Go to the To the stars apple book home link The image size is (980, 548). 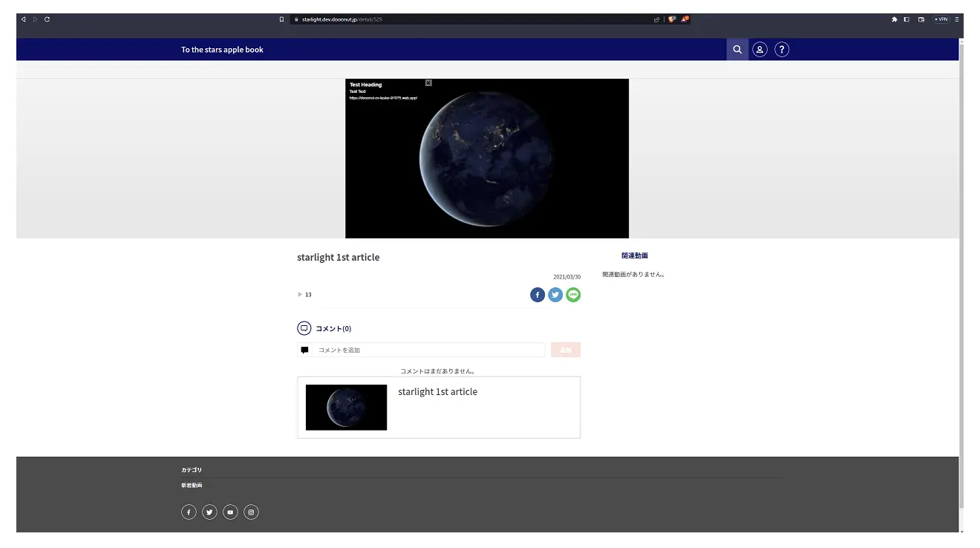(x=222, y=50)
